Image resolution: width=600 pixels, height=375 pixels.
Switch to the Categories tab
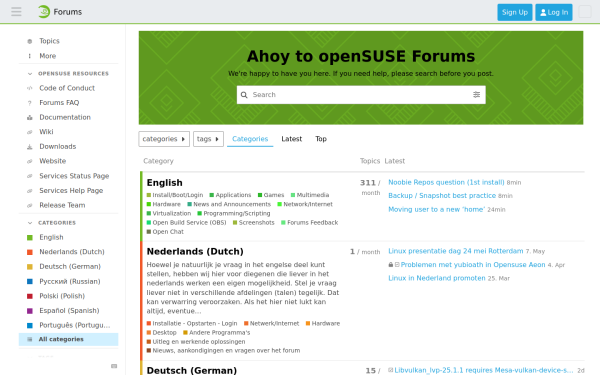(250, 139)
